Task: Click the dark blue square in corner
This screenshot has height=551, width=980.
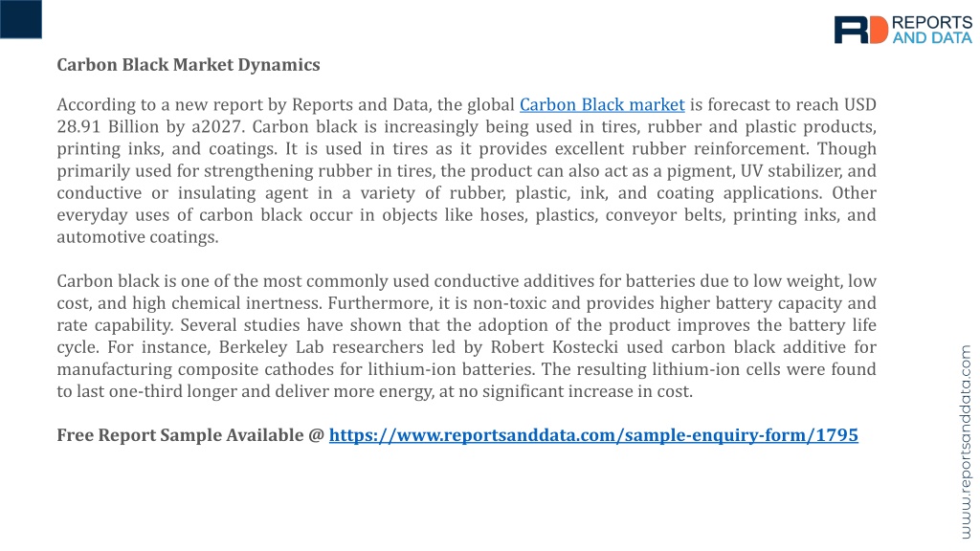Action: click(21, 19)
